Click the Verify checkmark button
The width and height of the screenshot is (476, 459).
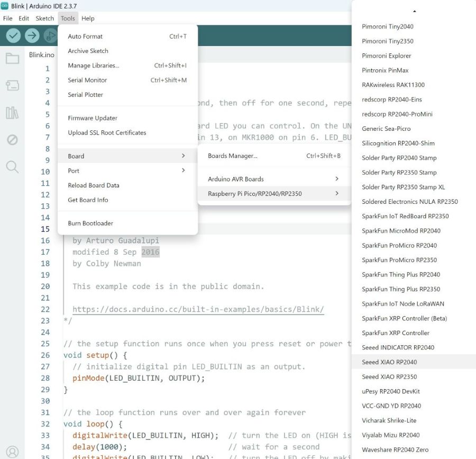[13, 35]
